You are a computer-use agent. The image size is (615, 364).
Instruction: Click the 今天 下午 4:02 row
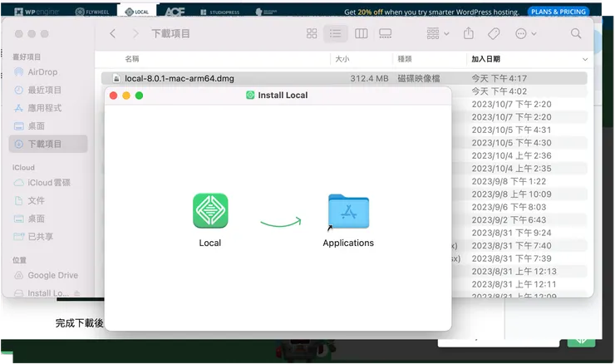(499, 91)
